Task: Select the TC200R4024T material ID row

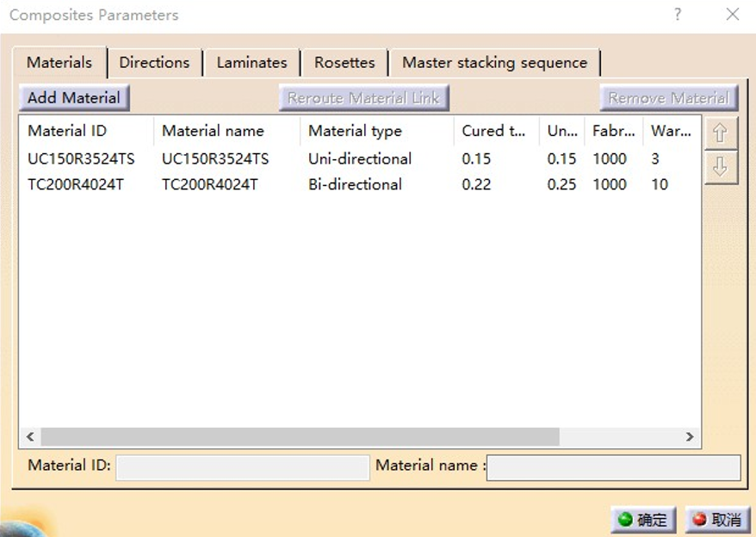Action: [76, 185]
